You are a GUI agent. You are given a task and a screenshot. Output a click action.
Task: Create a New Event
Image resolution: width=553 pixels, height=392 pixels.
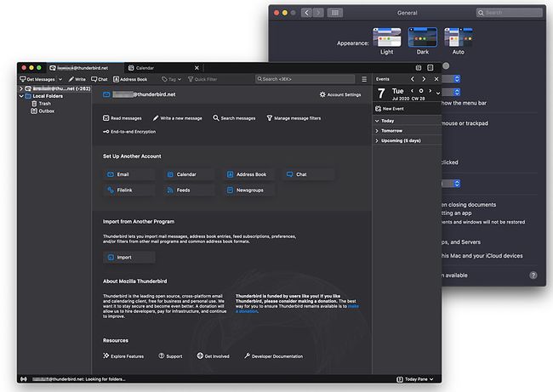(390, 109)
